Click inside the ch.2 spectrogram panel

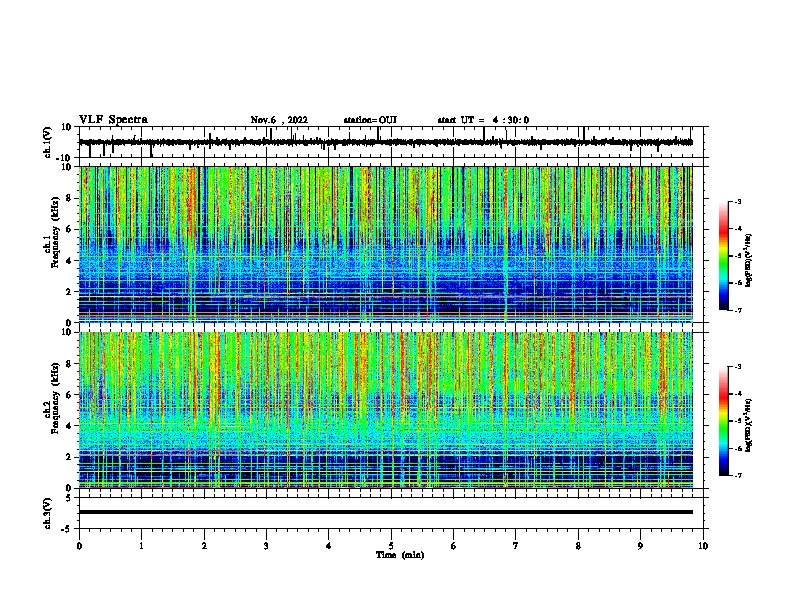click(385, 410)
